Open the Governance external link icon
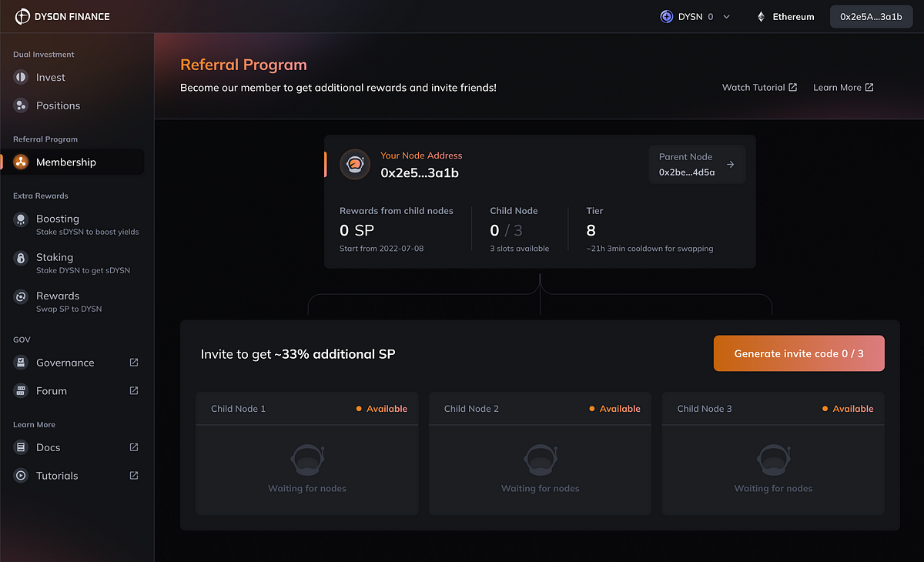The width and height of the screenshot is (924, 562). click(x=134, y=362)
